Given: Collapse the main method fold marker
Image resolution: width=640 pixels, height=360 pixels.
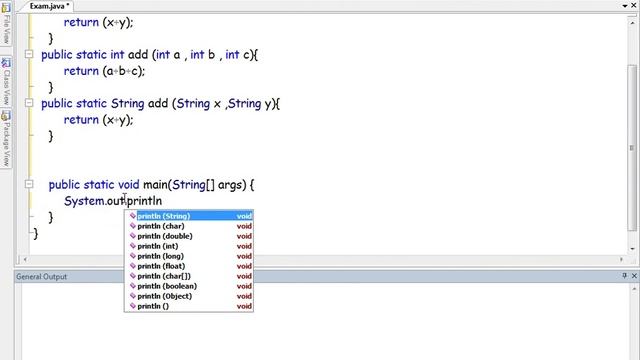Looking at the screenshot, I should [29, 184].
